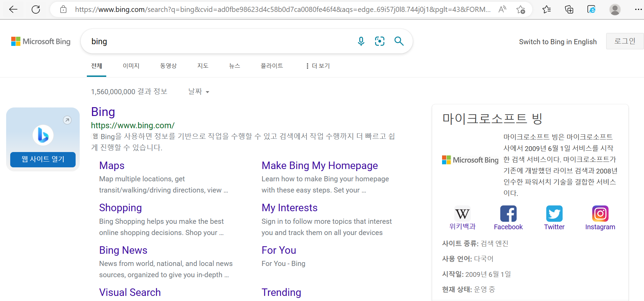Open the Trending link
The width and height of the screenshot is (644, 301).
click(281, 292)
